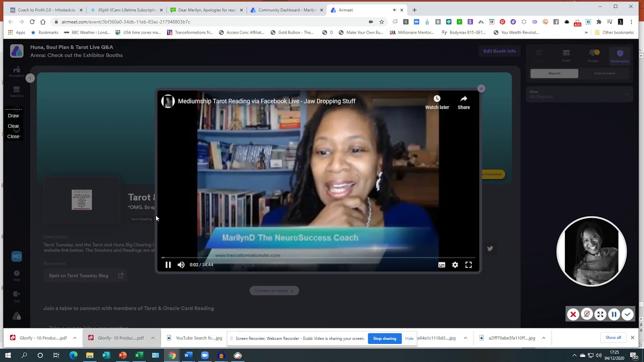Open the Actions taken tab

[x=604, y=73]
